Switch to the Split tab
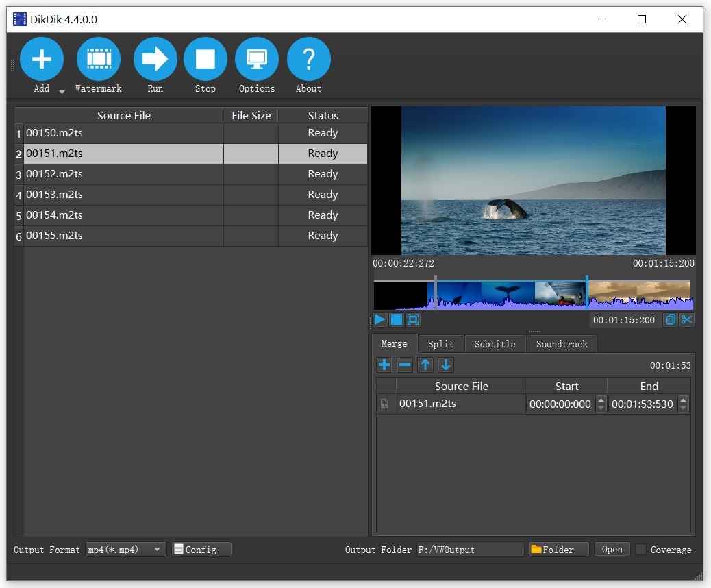This screenshot has width=711, height=588. pos(440,343)
